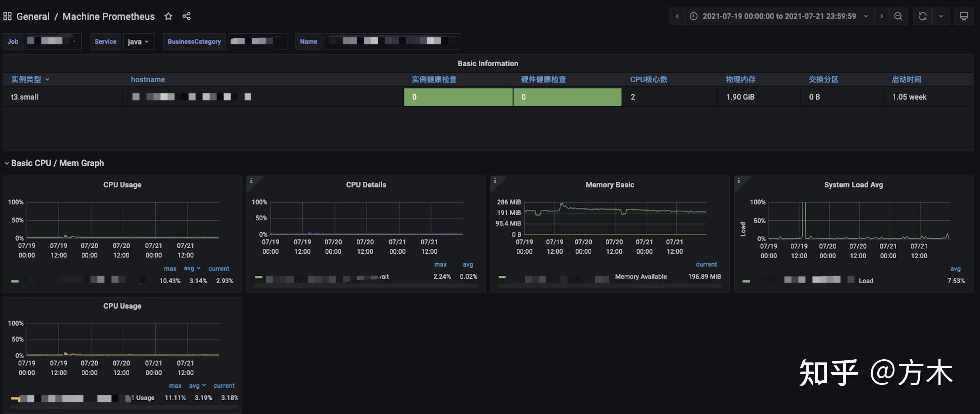Open the refresh interval dropdown
Screen dimensions: 980x414
[x=941, y=16]
